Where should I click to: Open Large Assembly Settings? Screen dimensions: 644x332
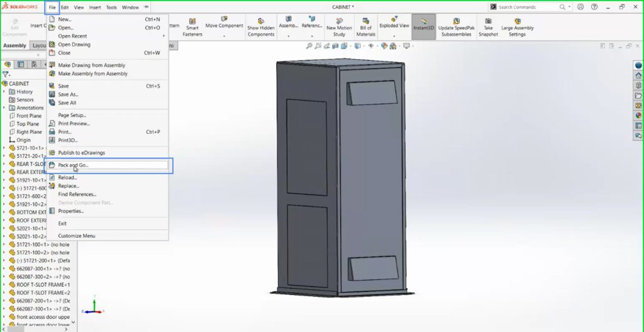[x=517, y=21]
